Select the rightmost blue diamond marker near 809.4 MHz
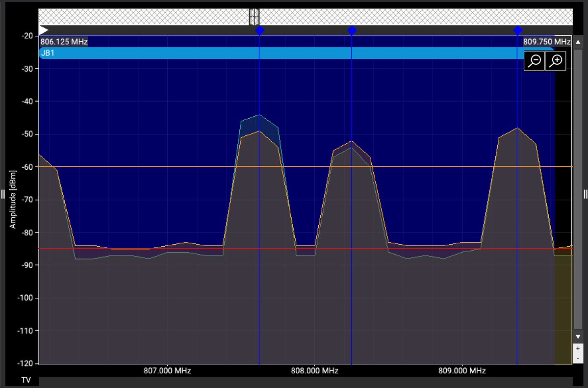Image resolution: width=588 pixels, height=388 pixels. (518, 30)
